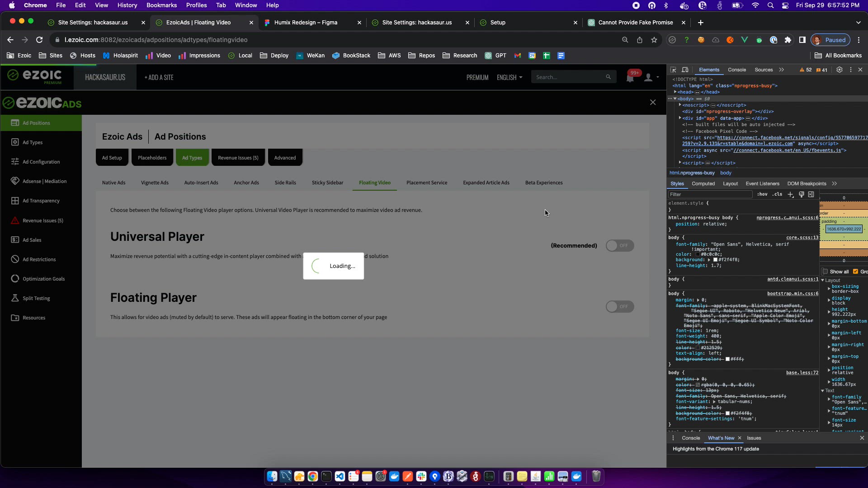Viewport: 868px width, 488px height.
Task: Click the Revenue Issues (5) button
Action: (x=238, y=158)
